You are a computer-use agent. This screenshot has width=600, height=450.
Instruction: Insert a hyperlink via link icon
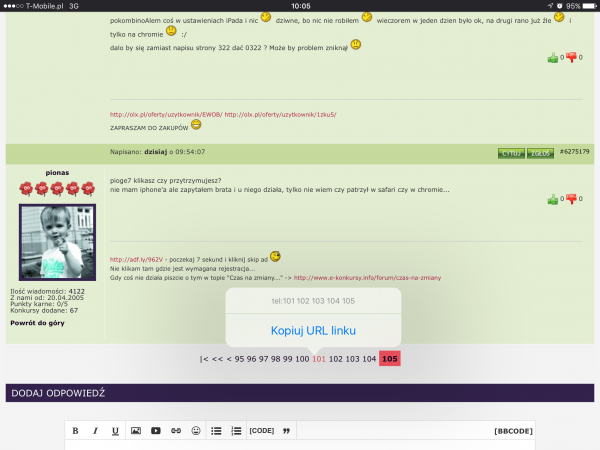pos(175,431)
